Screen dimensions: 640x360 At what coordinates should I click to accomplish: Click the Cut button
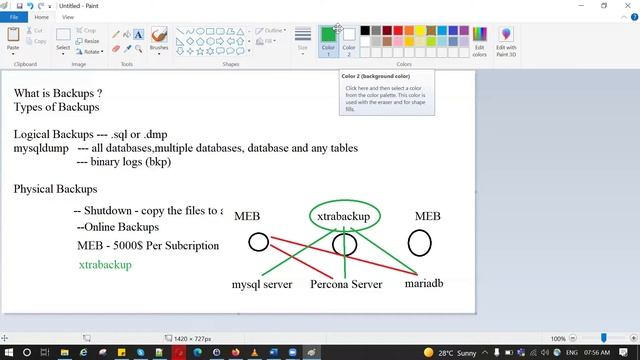click(35, 31)
